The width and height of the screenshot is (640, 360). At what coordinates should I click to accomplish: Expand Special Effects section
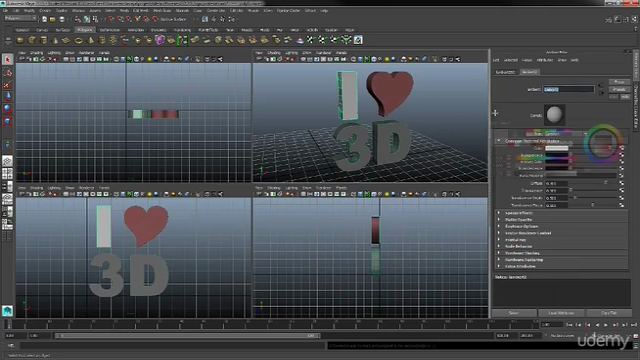click(498, 213)
